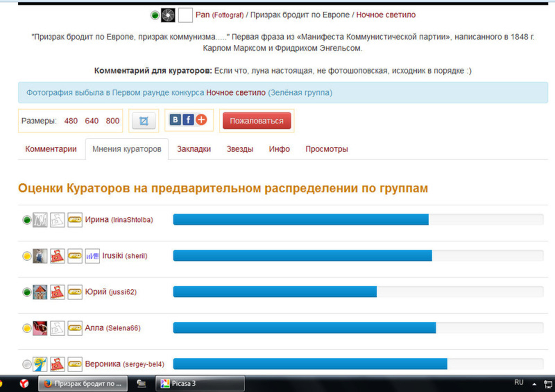Show hidden system tray icons arrow

(x=534, y=383)
